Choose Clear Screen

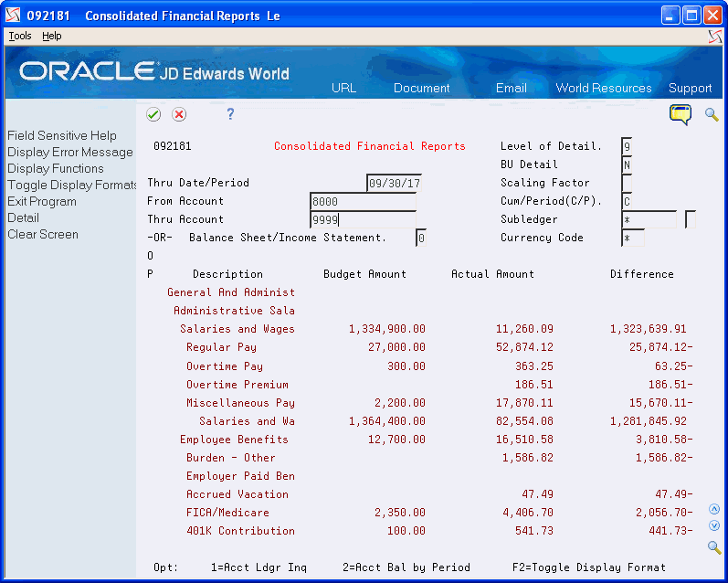click(x=43, y=235)
